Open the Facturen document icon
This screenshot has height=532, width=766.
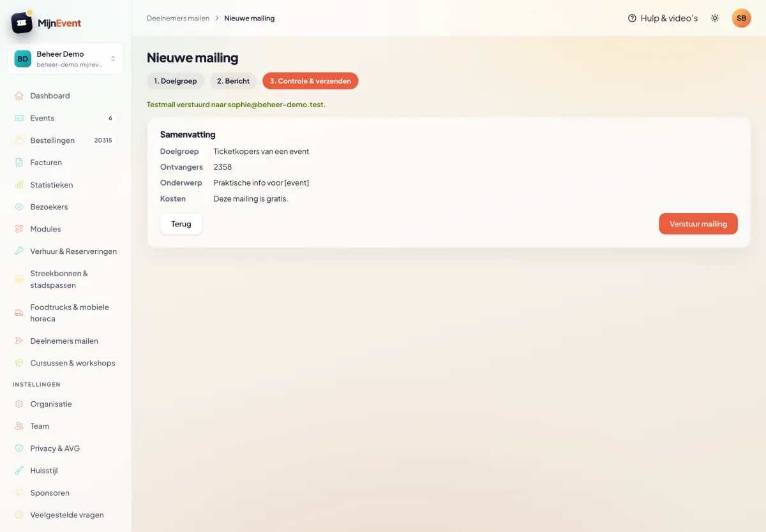pos(19,163)
